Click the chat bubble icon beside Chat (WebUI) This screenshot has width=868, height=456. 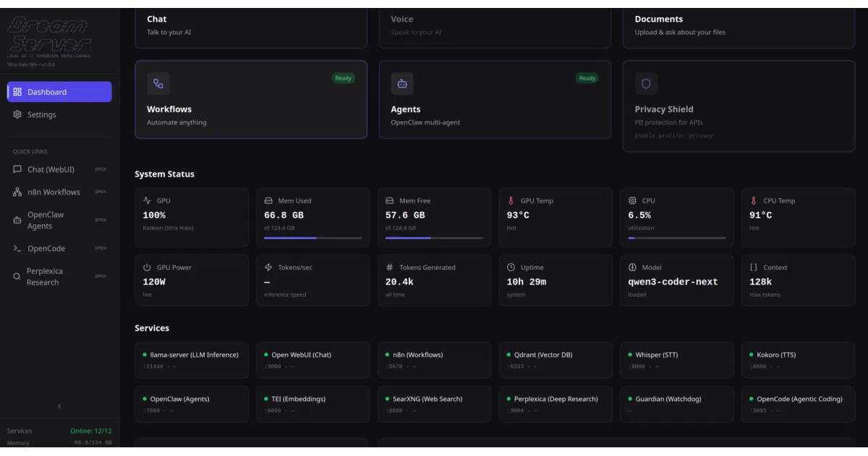pos(17,169)
